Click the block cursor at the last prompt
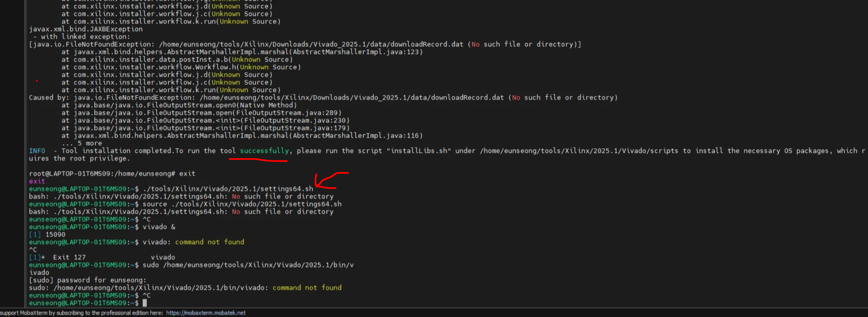 tap(145, 303)
